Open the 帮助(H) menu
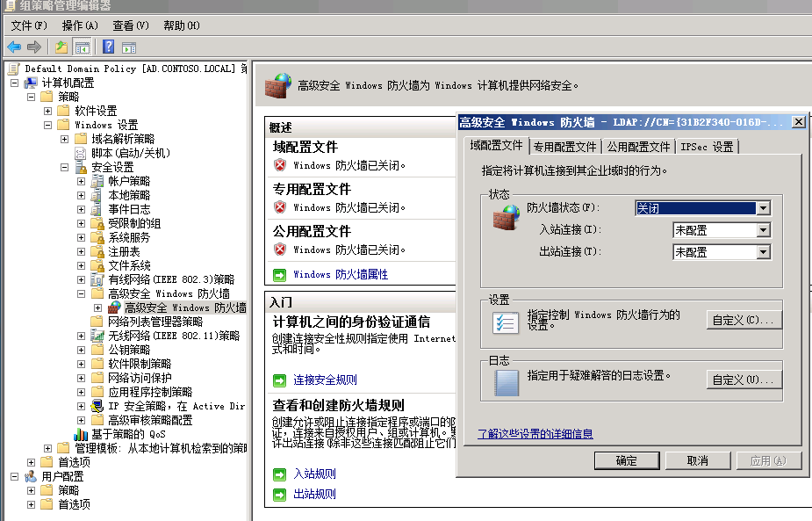812x521 pixels. (x=181, y=25)
